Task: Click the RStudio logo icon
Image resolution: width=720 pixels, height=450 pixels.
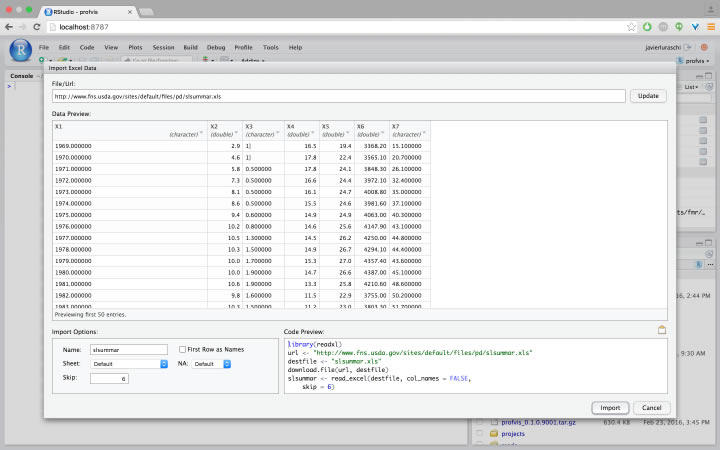Action: tap(19, 50)
